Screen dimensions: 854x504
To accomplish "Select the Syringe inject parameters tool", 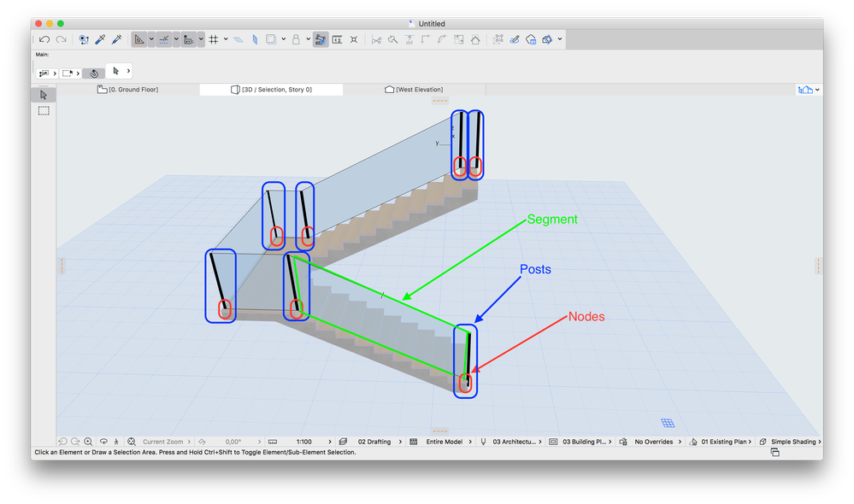I will [116, 39].
